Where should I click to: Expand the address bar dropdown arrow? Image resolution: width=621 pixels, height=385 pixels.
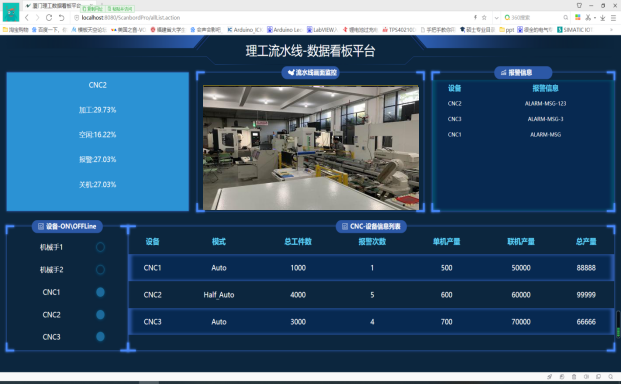pos(496,17)
